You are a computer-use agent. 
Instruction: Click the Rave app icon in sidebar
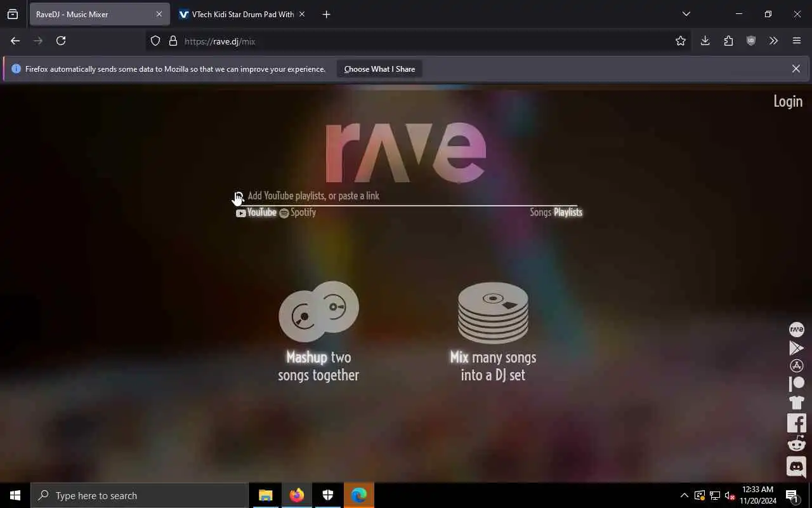pos(796,330)
